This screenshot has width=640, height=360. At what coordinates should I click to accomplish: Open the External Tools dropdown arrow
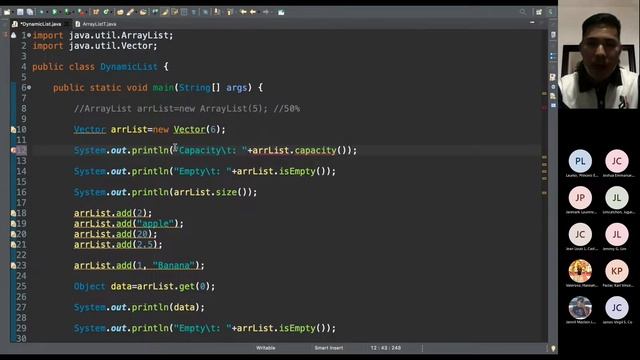tap(87, 12)
